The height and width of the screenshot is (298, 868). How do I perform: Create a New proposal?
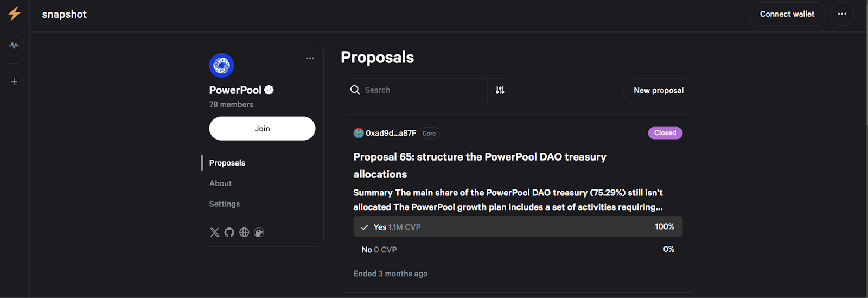659,90
